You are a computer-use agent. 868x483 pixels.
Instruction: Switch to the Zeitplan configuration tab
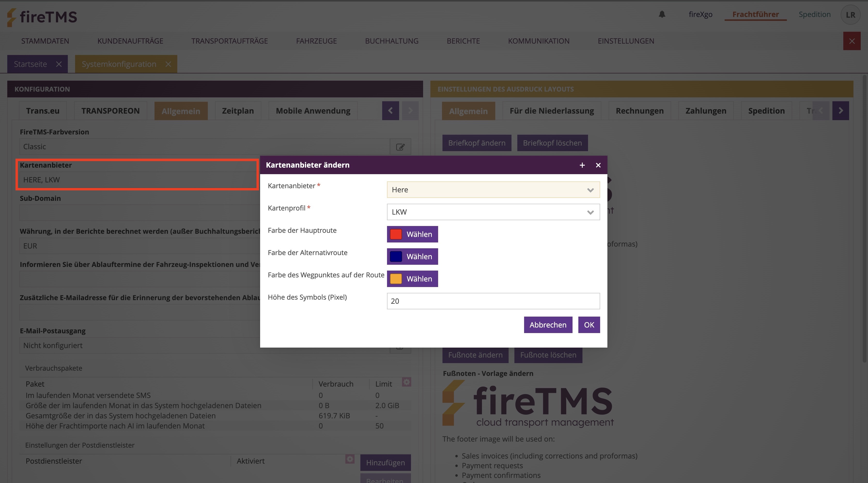tap(238, 111)
